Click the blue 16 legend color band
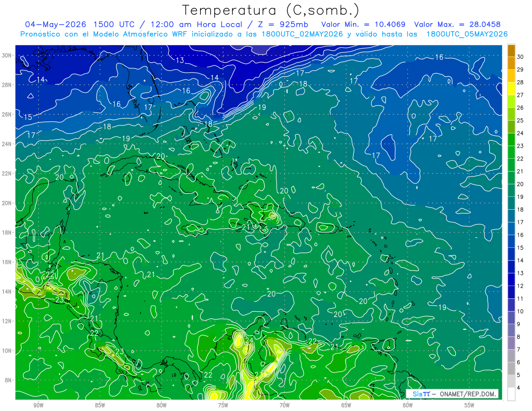Image resolution: width=532 pixels, height=411 pixels. [511, 228]
